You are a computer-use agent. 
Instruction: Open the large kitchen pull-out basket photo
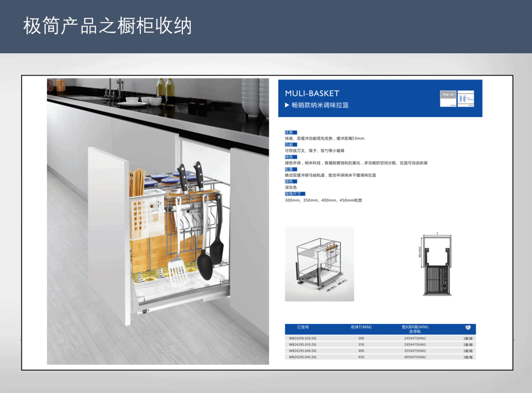click(158, 222)
